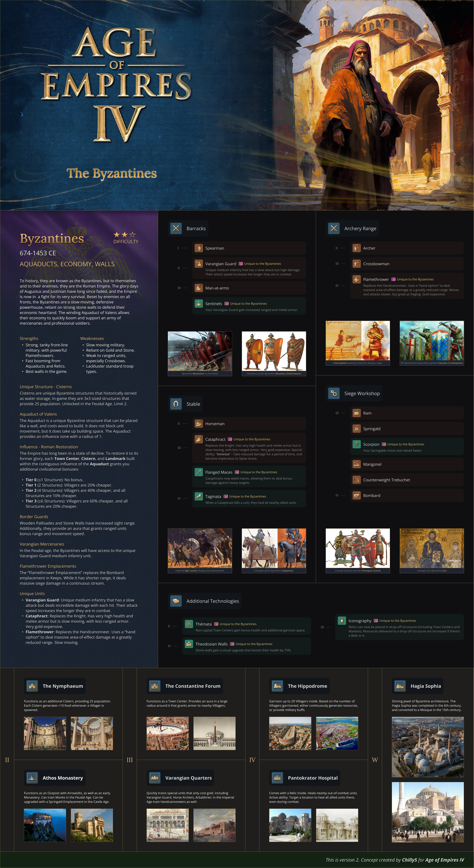Click the difficulty star rating
The height and width of the screenshot is (868, 474).
coord(124,235)
